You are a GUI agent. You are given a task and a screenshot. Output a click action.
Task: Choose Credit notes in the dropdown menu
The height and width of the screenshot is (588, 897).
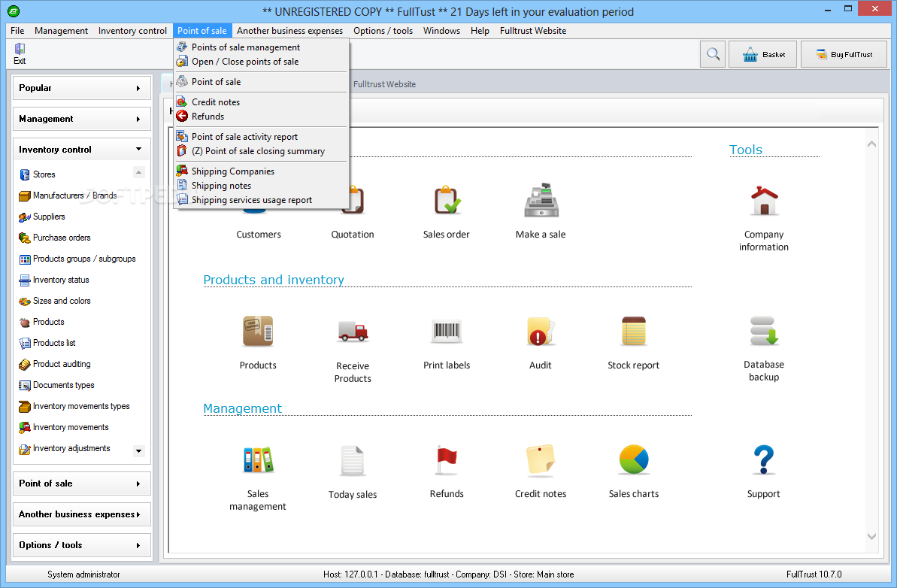click(262, 102)
